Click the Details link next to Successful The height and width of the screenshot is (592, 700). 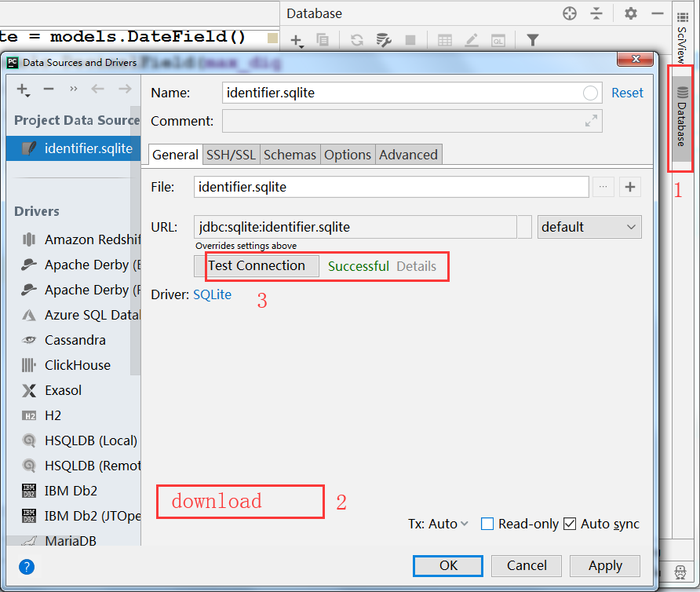tap(416, 266)
